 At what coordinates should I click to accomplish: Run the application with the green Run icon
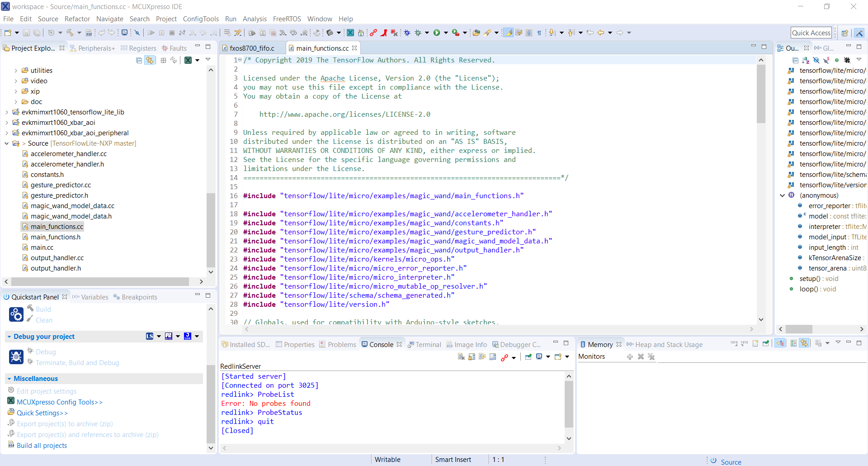pyautogui.click(x=438, y=32)
